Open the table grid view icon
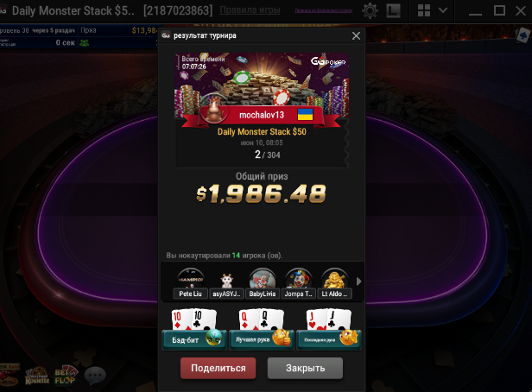This screenshot has width=532, height=392. point(424,10)
